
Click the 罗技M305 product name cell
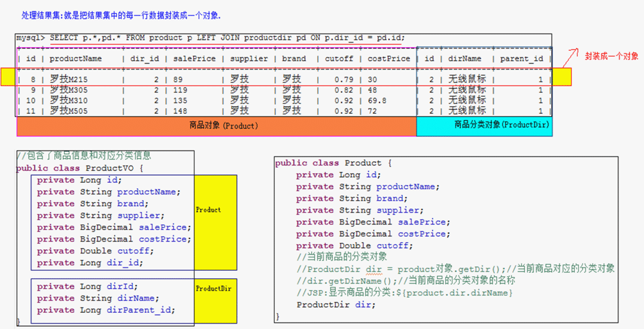point(68,90)
